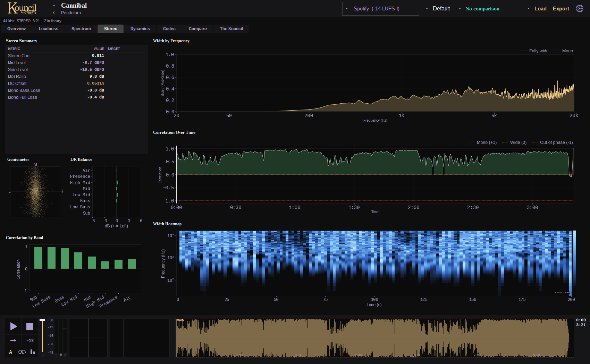Click the Kouncil logo
The image size is (590, 364).
click(22, 8)
